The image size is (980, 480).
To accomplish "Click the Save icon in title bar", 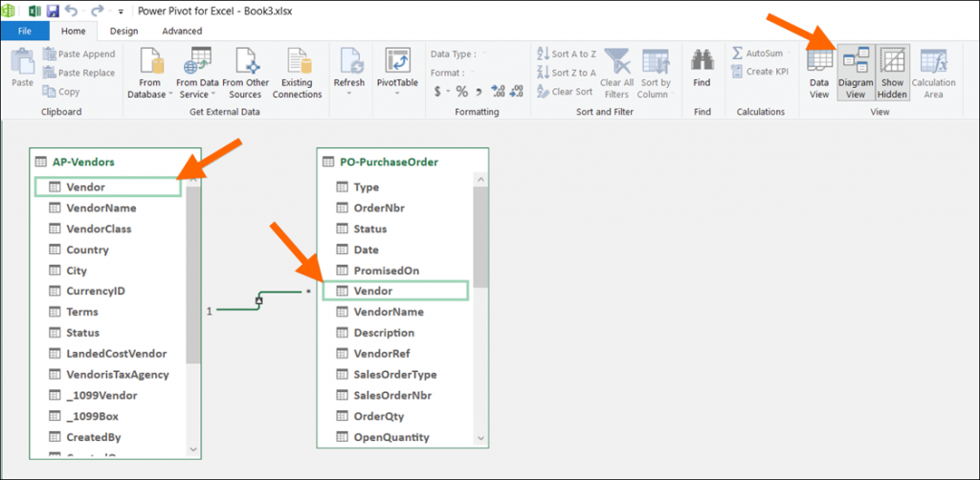I will tap(53, 11).
